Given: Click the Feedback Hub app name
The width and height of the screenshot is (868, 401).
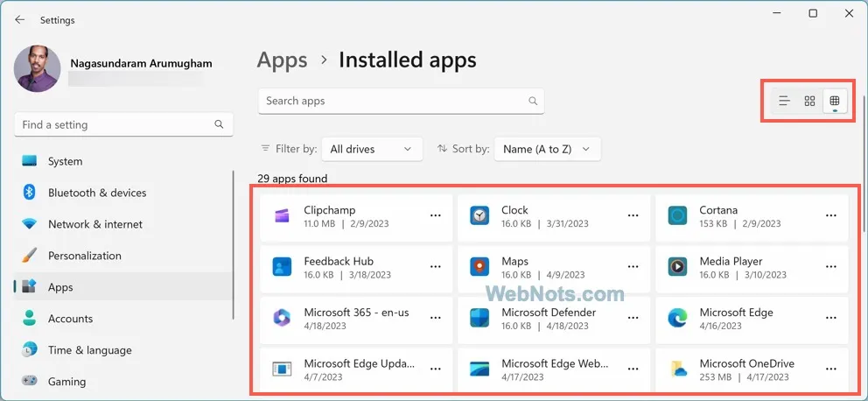Looking at the screenshot, I should point(339,262).
